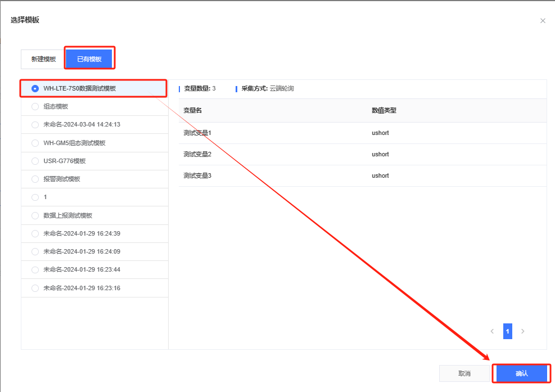The image size is (555, 392).
Task: Pick 数据上报测试模板 radio option
Action: click(35, 215)
